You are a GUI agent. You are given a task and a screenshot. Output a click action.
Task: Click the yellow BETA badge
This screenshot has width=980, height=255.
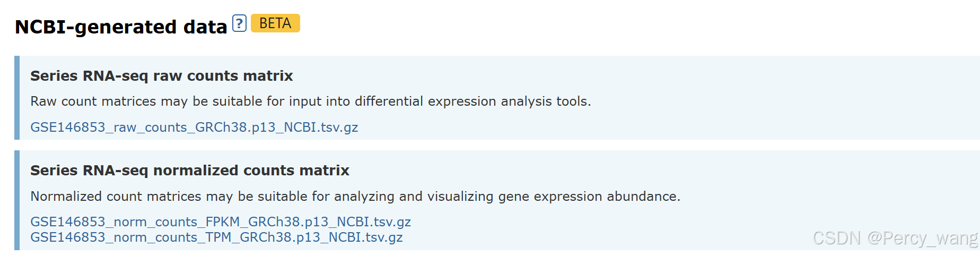[x=275, y=23]
